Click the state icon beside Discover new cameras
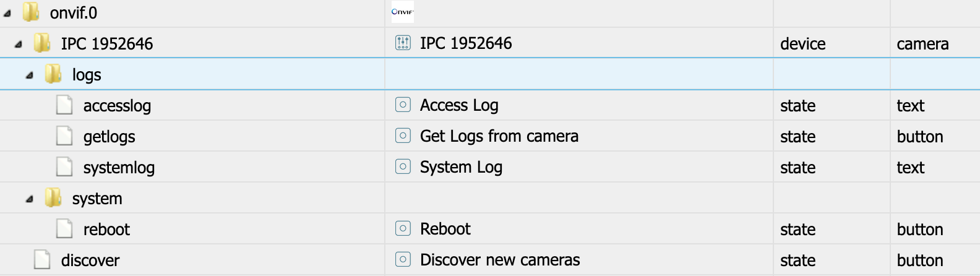The width and height of the screenshot is (980, 276). [403, 260]
